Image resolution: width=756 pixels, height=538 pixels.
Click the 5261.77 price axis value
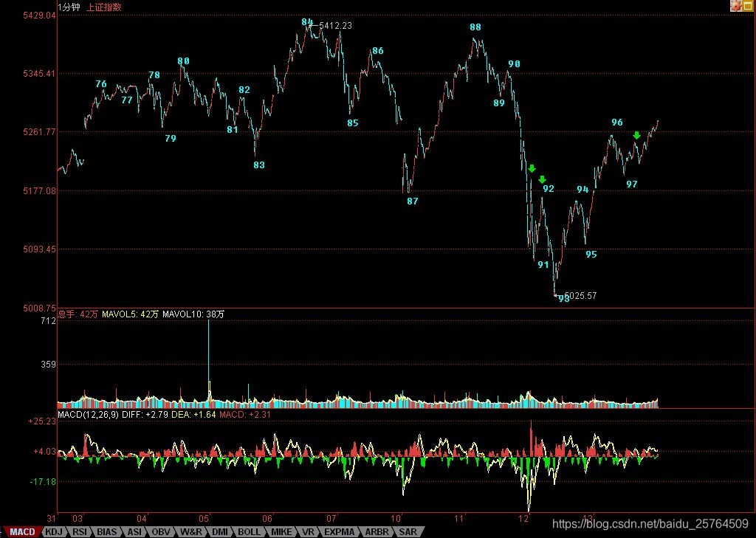click(x=40, y=131)
